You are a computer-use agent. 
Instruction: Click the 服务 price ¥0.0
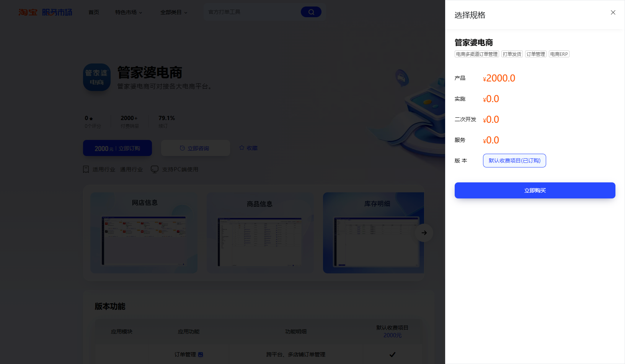point(491,140)
